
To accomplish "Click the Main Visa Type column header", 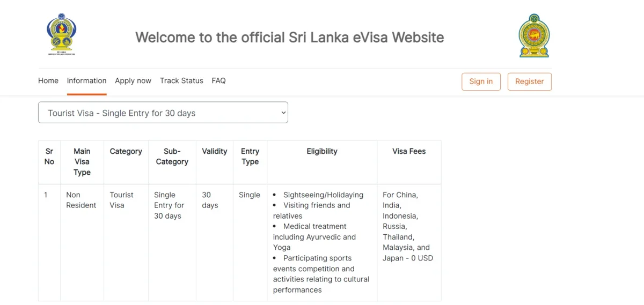I will [82, 161].
